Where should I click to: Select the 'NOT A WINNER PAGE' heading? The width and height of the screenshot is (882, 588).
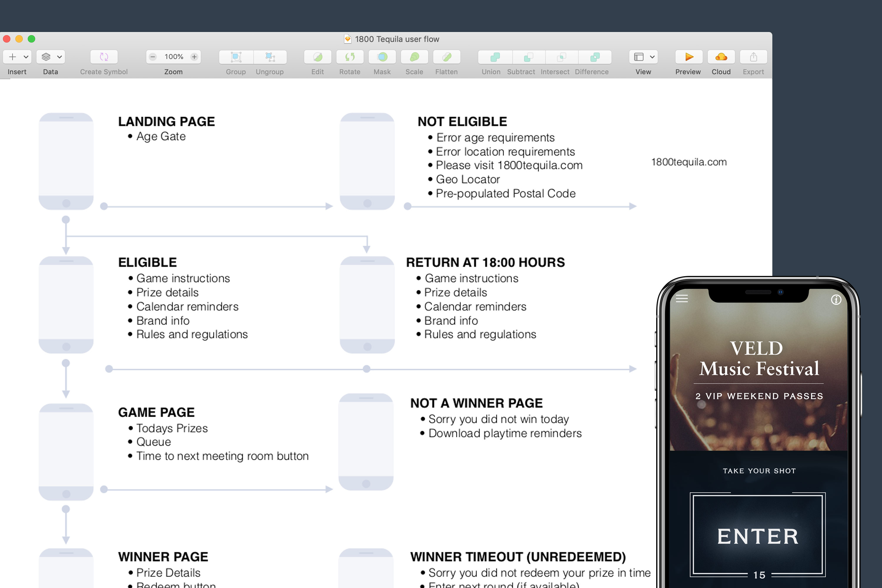coord(477,403)
